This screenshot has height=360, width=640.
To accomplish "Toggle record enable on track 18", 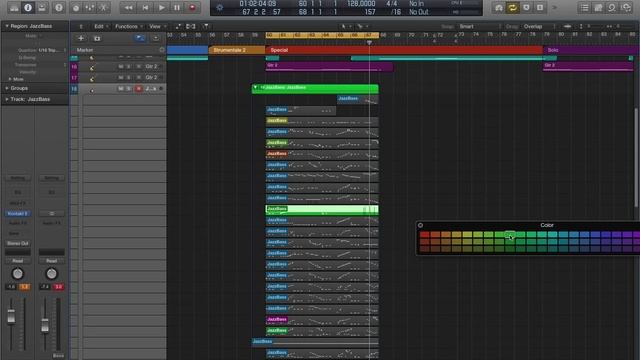I will 139,89.
